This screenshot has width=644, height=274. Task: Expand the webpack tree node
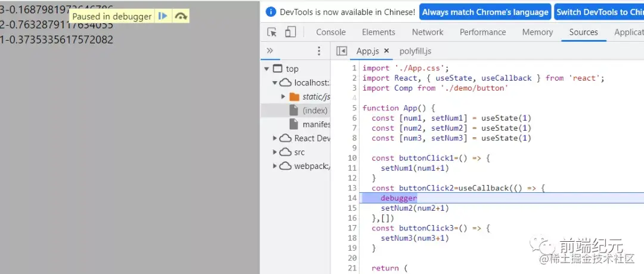(x=275, y=166)
